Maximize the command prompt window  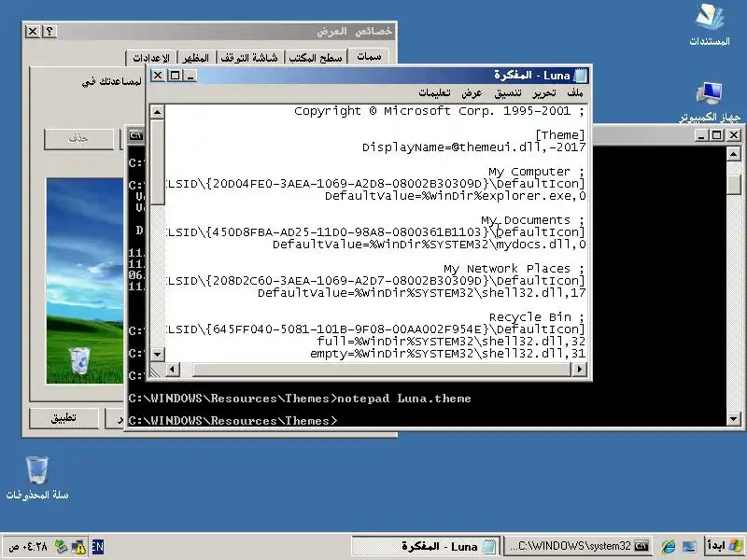[716, 135]
